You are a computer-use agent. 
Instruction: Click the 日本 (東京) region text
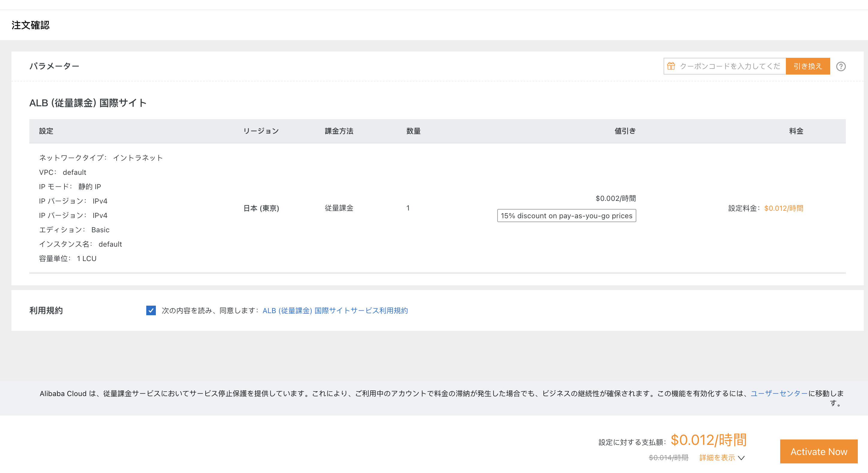coord(262,208)
